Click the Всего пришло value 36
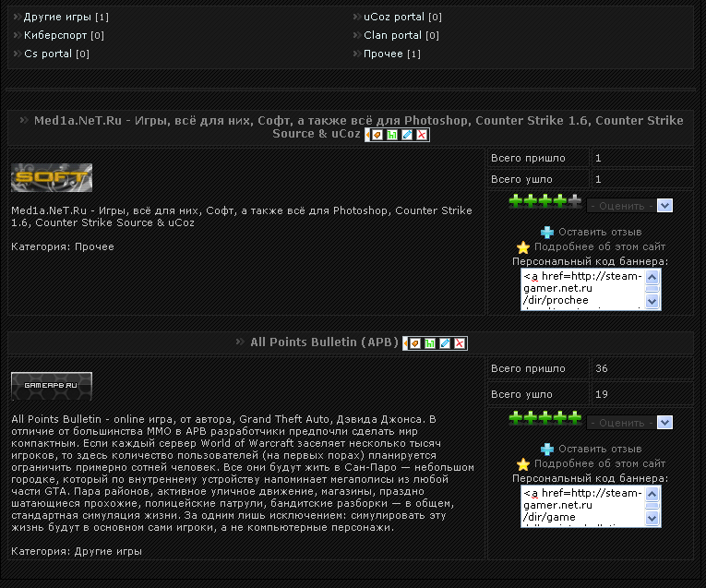Screen dimensions: 706x588 pyautogui.click(x=602, y=368)
